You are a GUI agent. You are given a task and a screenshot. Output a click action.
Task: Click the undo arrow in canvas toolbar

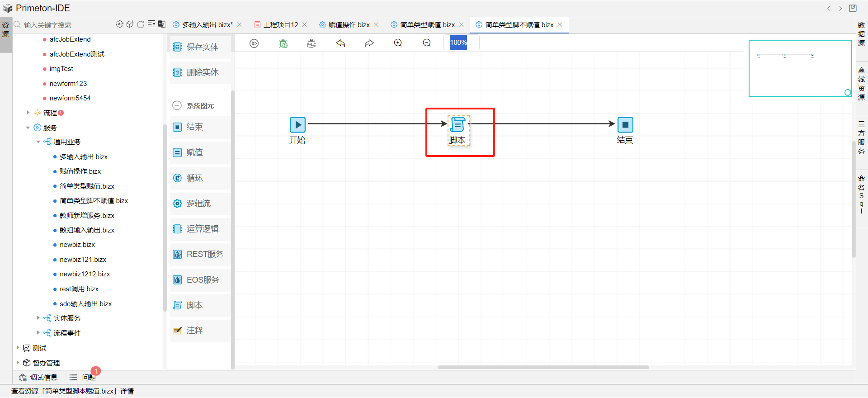[340, 43]
